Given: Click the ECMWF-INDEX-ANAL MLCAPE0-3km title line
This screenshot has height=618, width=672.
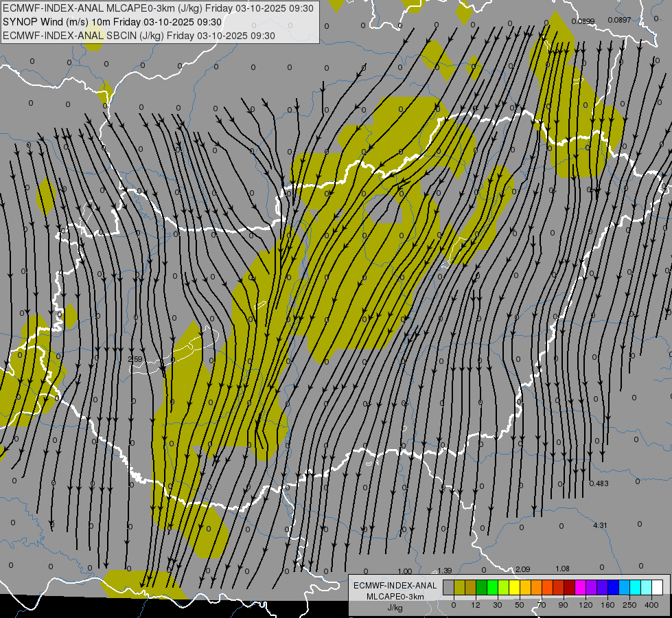Looking at the screenshot, I should coord(158,8).
